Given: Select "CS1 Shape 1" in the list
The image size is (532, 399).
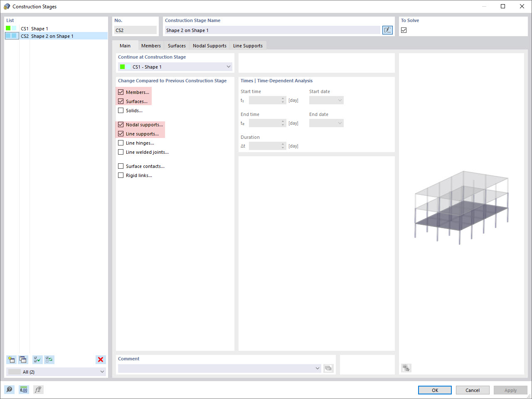Looking at the screenshot, I should [x=56, y=29].
